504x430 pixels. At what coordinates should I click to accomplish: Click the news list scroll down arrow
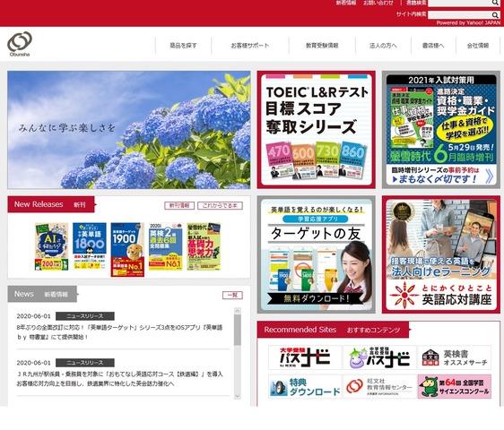tap(238, 396)
